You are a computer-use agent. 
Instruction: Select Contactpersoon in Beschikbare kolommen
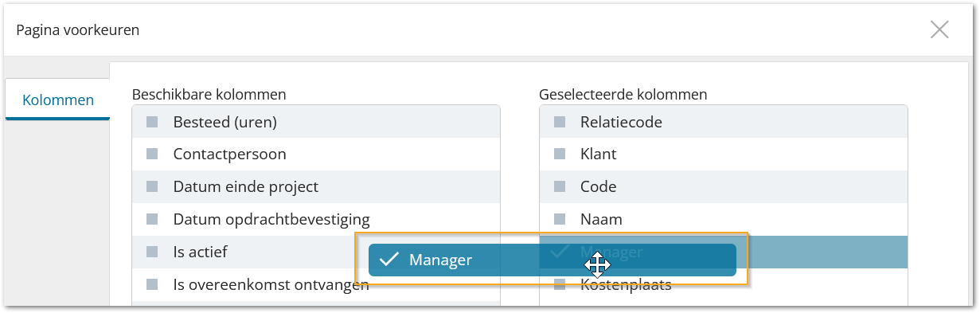pyautogui.click(x=316, y=155)
